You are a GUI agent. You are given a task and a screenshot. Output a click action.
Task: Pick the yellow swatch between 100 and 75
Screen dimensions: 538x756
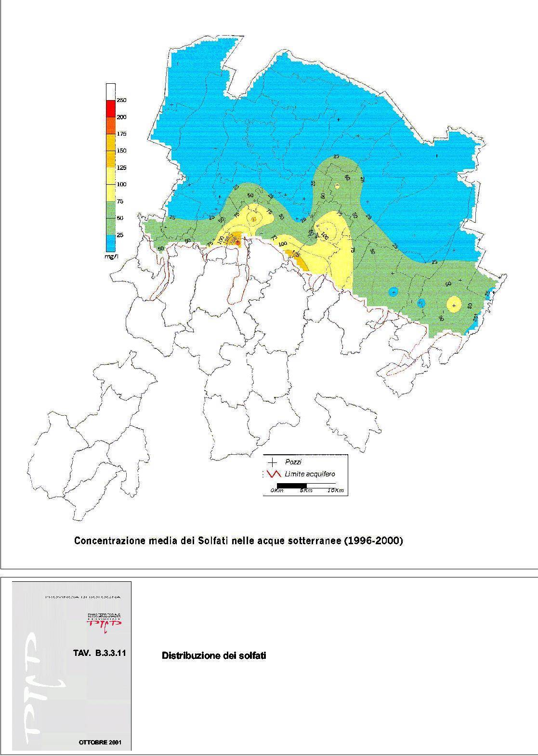coord(111,192)
